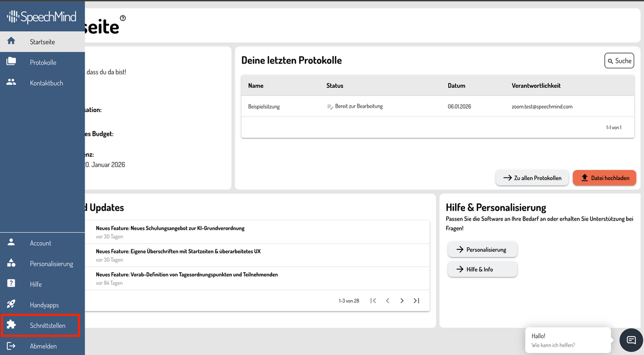Click the help circle next to page title
Viewport: 644px width, 355px height.
123,18
